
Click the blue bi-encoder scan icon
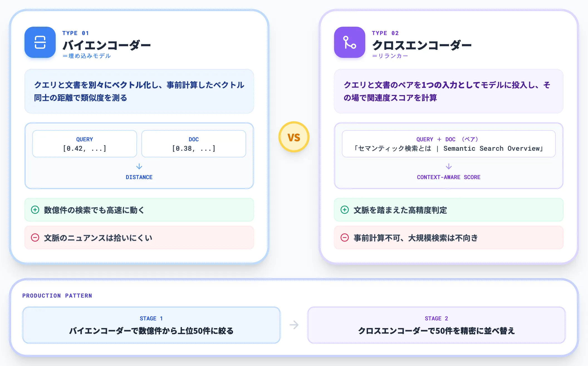coord(40,42)
